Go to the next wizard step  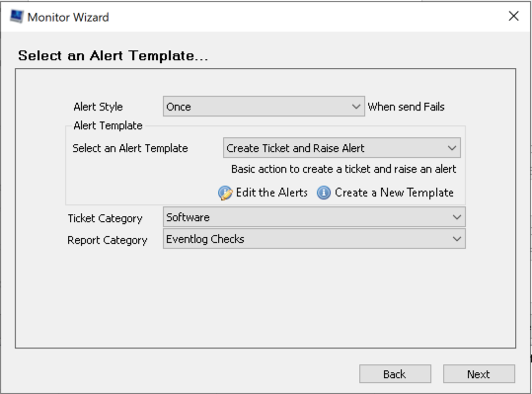tap(479, 374)
